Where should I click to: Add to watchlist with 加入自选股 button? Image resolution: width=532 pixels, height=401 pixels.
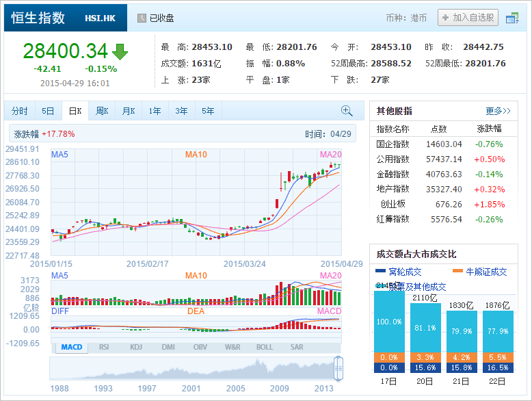(468, 17)
